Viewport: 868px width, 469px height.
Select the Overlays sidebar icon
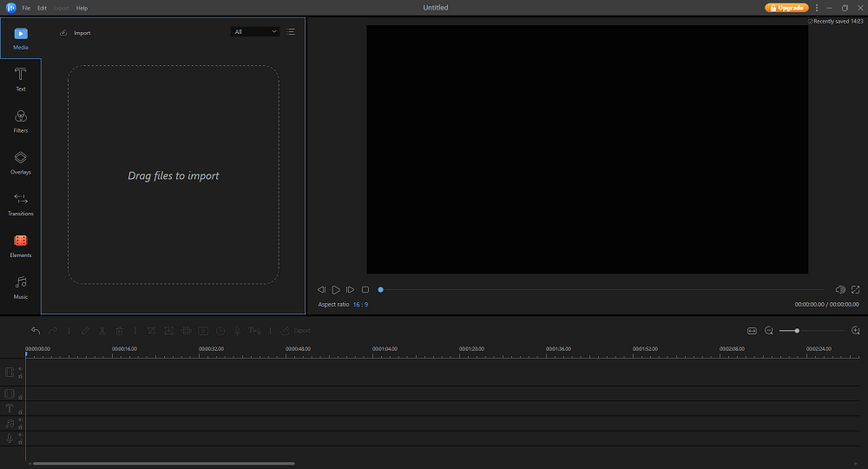20,162
